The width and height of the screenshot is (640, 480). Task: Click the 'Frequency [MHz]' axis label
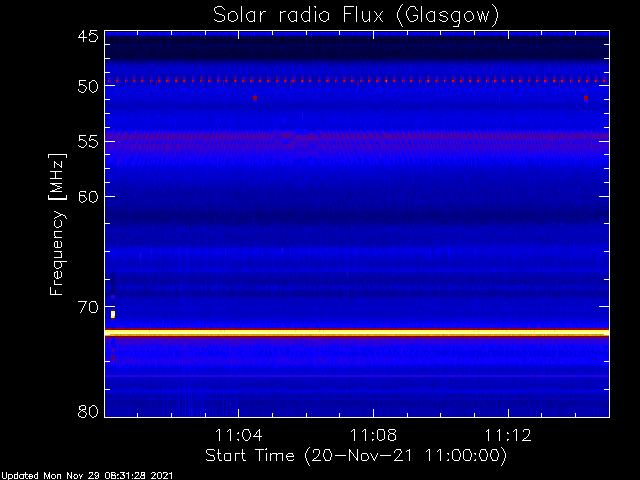57,224
